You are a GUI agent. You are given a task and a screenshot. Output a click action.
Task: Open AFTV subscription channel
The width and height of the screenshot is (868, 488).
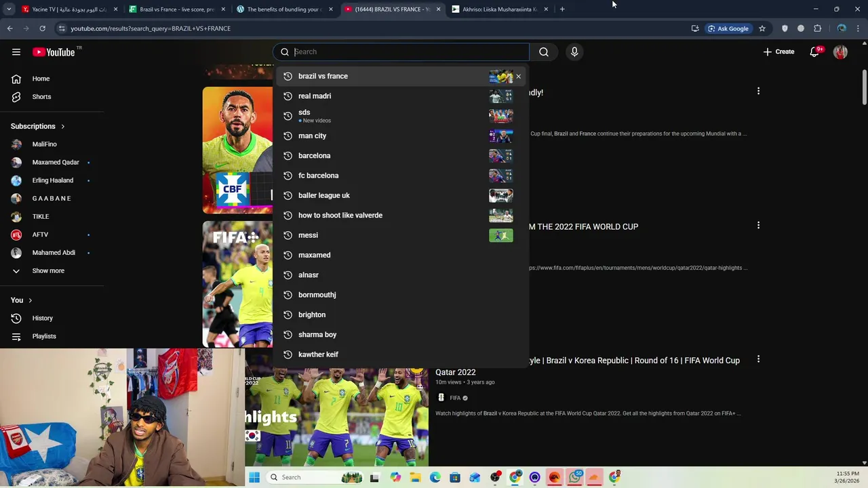point(39,235)
